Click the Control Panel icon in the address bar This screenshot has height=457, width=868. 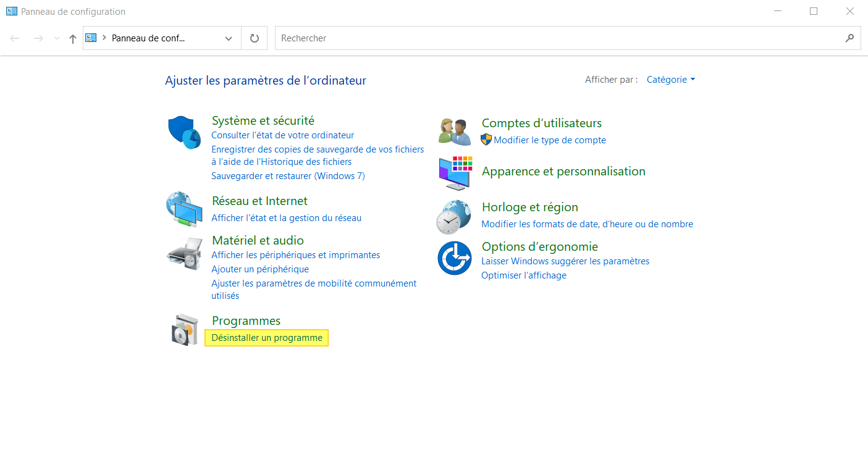(x=91, y=38)
